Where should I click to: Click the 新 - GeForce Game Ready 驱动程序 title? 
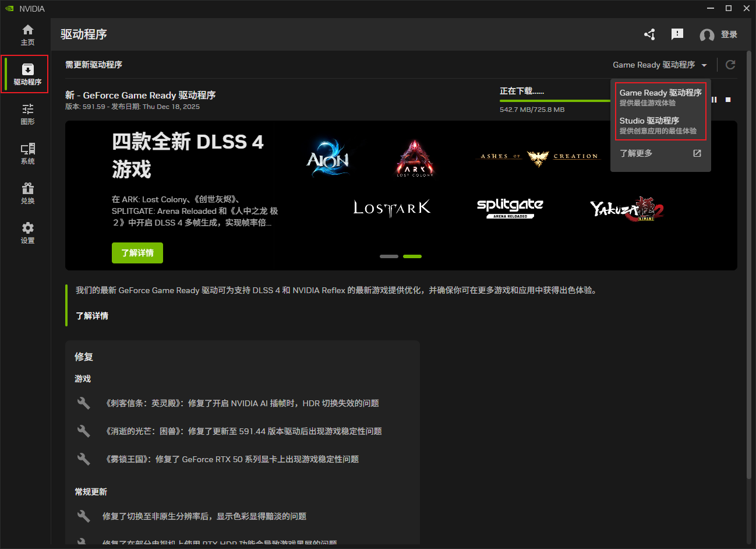(140, 95)
